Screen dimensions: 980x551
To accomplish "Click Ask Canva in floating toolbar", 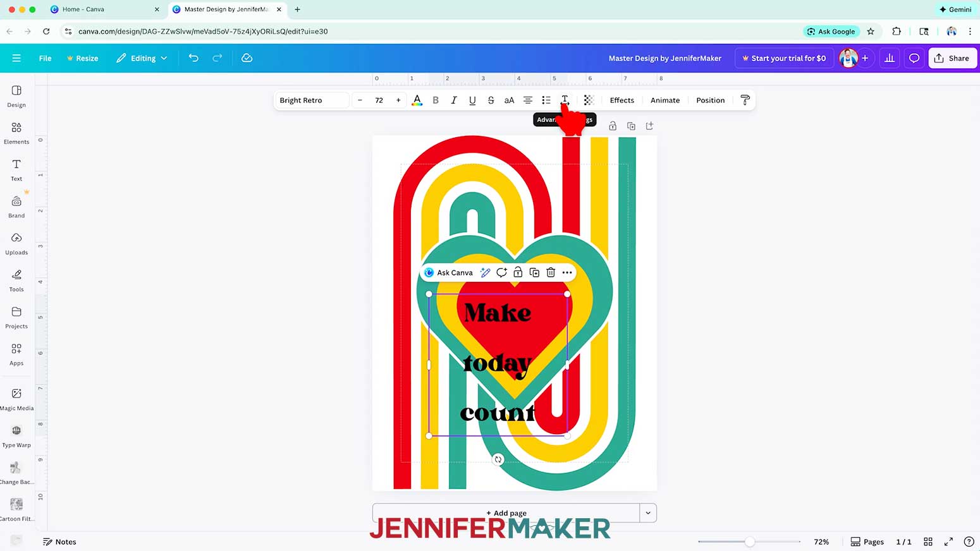I will (448, 273).
